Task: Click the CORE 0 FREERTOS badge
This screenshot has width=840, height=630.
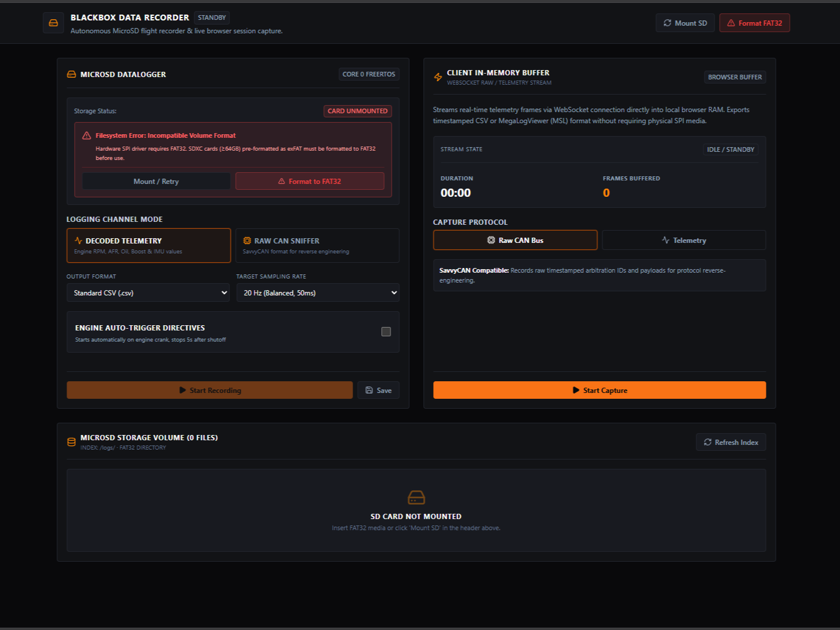Action: coord(369,74)
